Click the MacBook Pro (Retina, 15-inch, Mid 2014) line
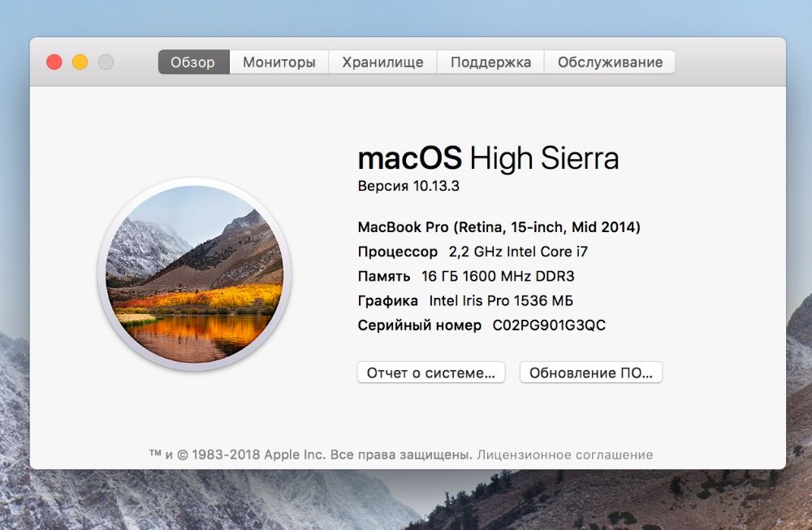This screenshot has width=812, height=530. point(499,227)
